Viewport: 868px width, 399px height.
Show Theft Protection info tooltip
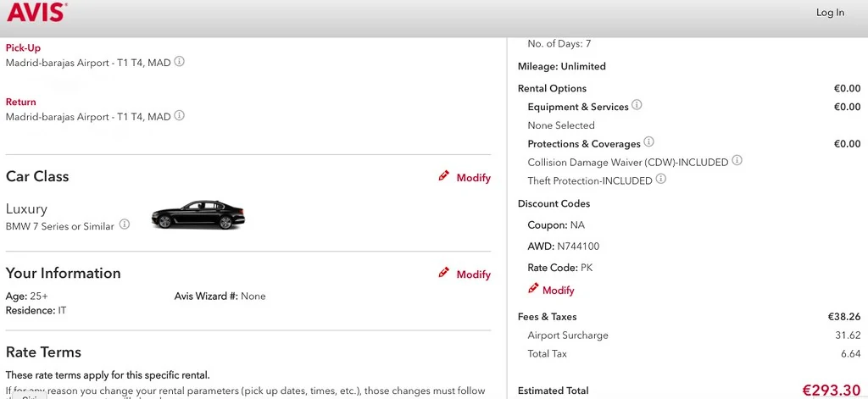click(661, 180)
